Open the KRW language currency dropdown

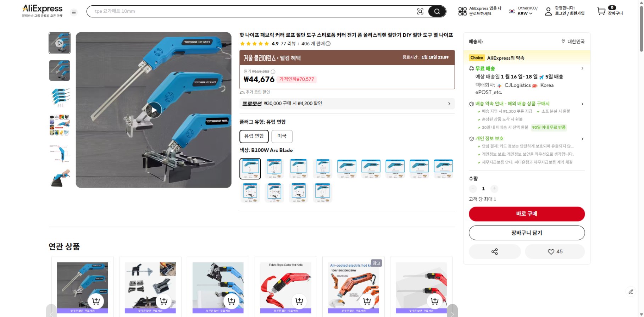click(525, 13)
